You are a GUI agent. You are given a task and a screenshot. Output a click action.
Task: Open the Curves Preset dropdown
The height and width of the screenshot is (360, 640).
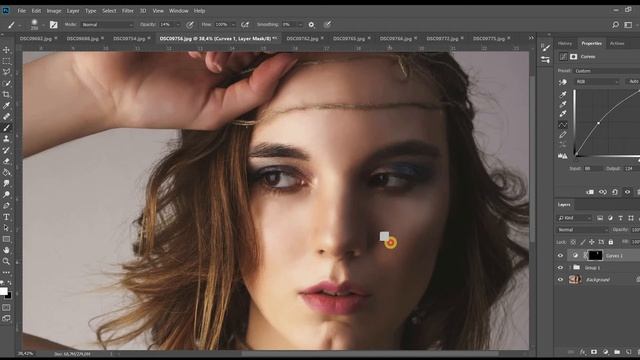(x=607, y=71)
